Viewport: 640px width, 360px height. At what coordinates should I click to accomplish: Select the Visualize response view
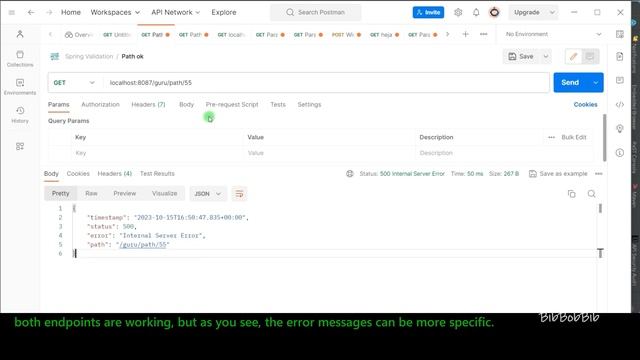(164, 193)
